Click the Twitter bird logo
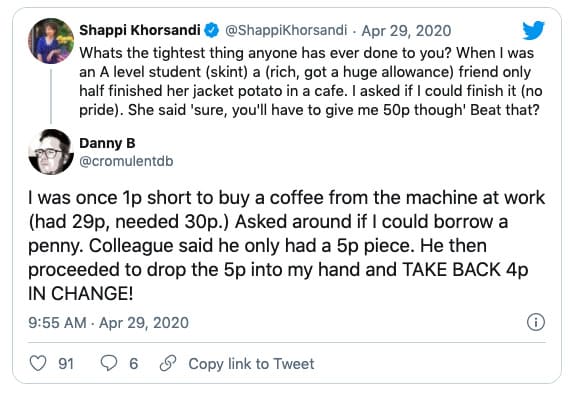Screen dimensions: 575x394 [533, 30]
